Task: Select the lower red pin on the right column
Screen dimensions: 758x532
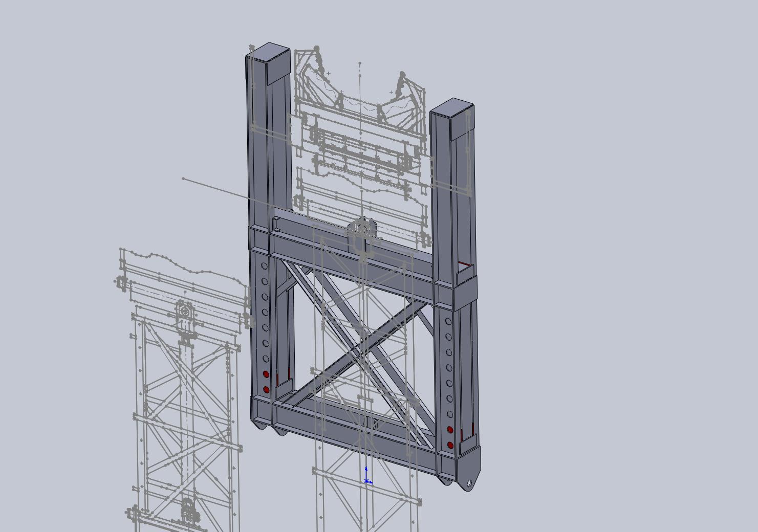Action: [450, 445]
